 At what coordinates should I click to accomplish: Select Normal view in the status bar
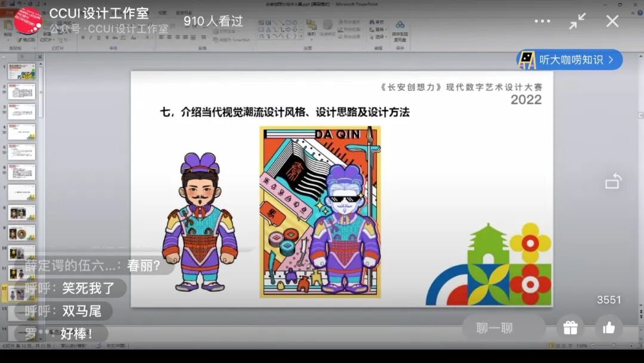tap(550, 346)
